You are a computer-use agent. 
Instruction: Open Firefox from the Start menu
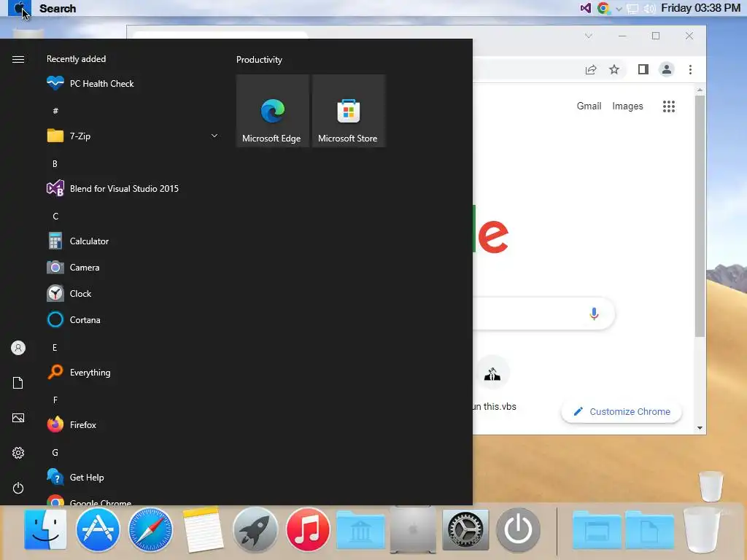tap(133, 425)
